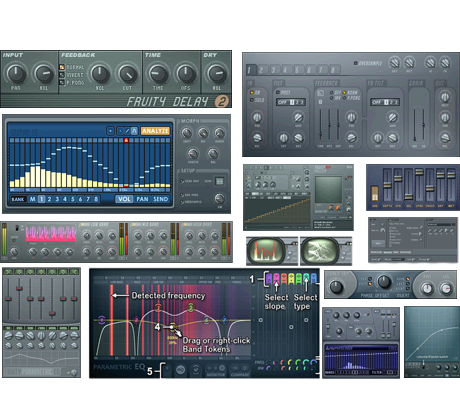Viewport: 460px width, 416px height.
Task: Click the first fader in the blue slider panel
Action: (x=387, y=186)
